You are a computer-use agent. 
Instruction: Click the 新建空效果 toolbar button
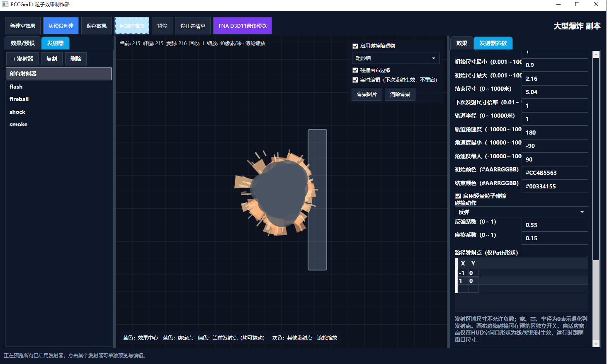click(23, 26)
